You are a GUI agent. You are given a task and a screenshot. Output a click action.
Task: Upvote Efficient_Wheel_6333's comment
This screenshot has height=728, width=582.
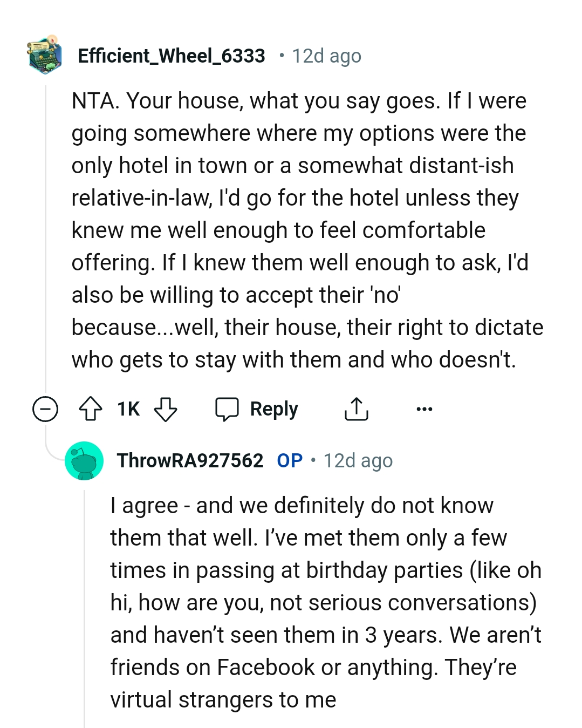92,409
